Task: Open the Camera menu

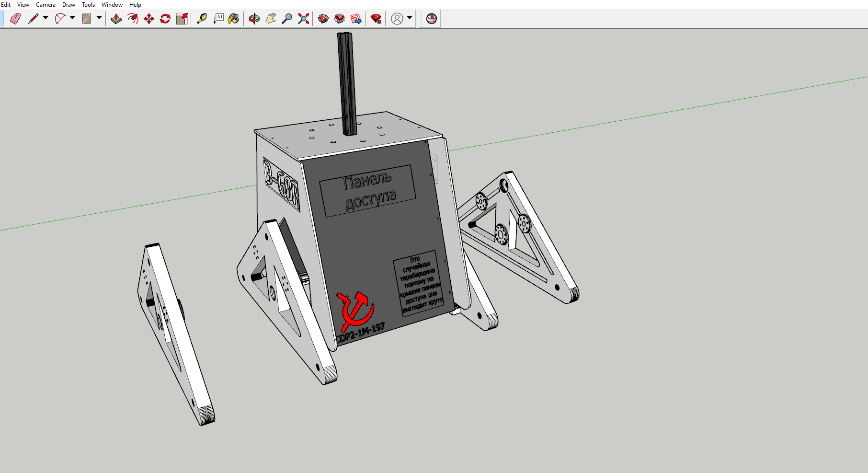Action: coord(46,4)
